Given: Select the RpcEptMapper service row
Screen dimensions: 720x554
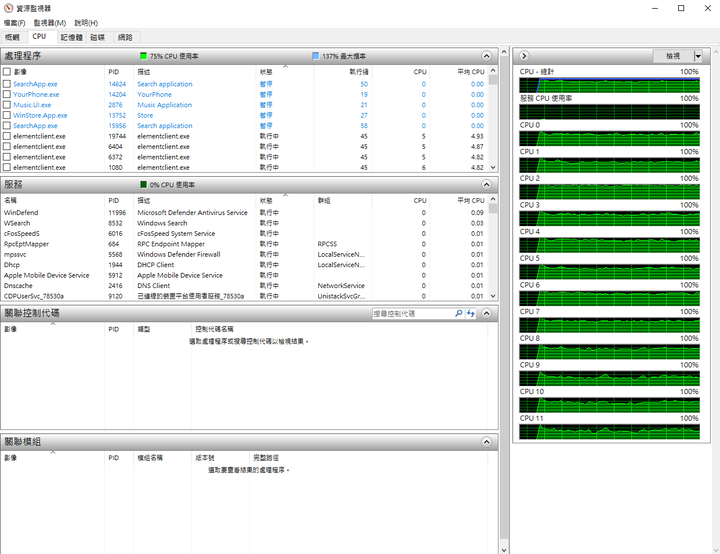Looking at the screenshot, I should 244,244.
